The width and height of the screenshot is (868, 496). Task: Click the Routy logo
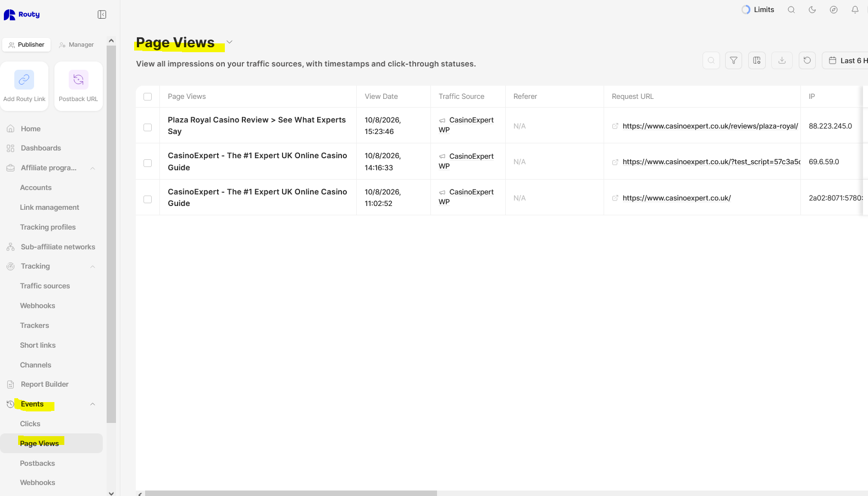pyautogui.click(x=22, y=15)
